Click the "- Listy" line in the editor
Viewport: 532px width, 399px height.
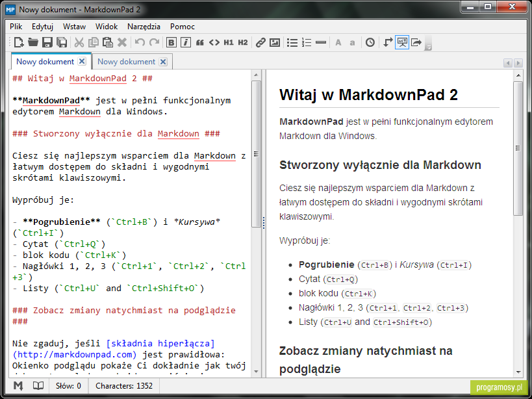coord(108,289)
